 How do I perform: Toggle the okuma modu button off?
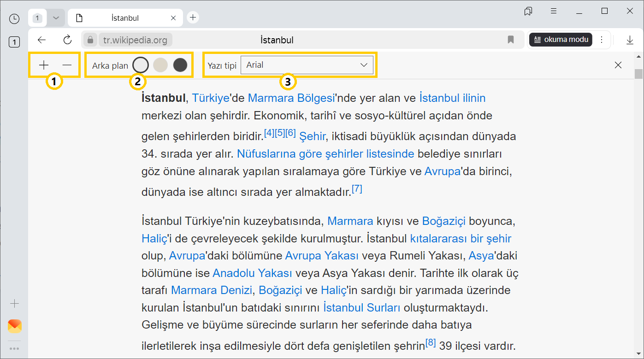(561, 40)
